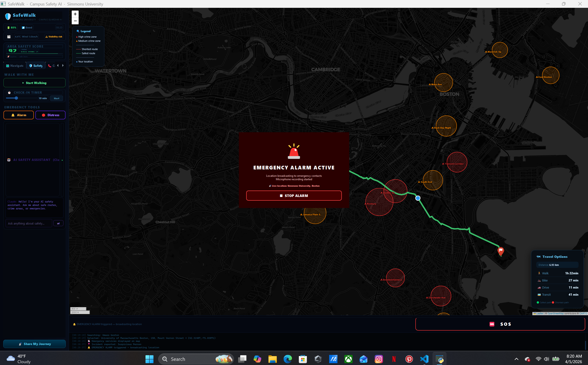Select the Tremont Corridor crime zone
Image resolution: width=588 pixels, height=365 pixels.
pos(457,162)
